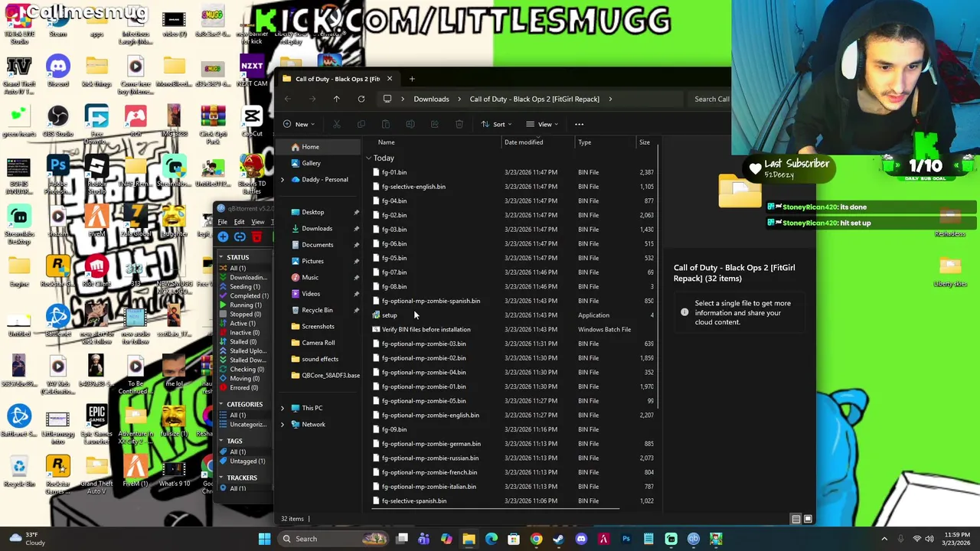This screenshot has width=980, height=551.
Task: Open the Bloons TD Battles shortcut
Action: pyautogui.click(x=252, y=174)
